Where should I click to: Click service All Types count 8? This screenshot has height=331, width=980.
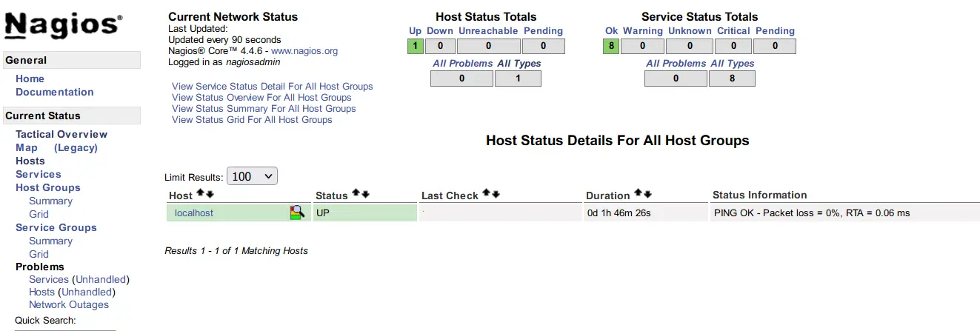click(x=732, y=78)
